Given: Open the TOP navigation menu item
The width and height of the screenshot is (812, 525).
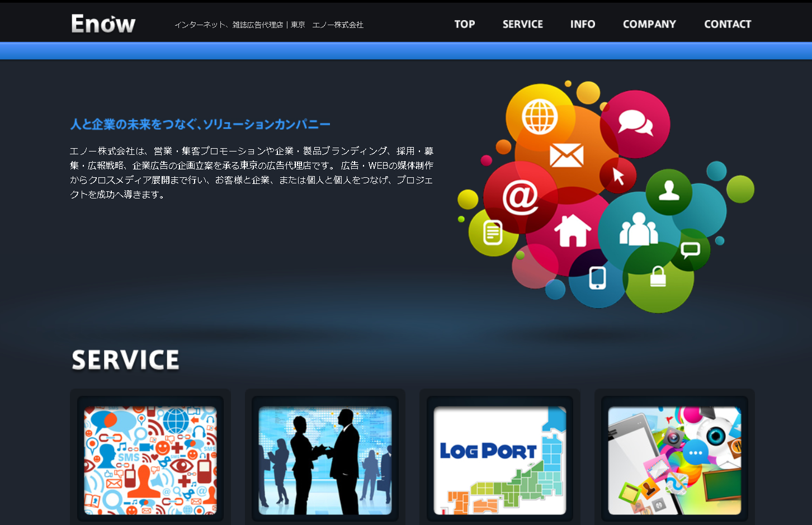Looking at the screenshot, I should (x=464, y=24).
